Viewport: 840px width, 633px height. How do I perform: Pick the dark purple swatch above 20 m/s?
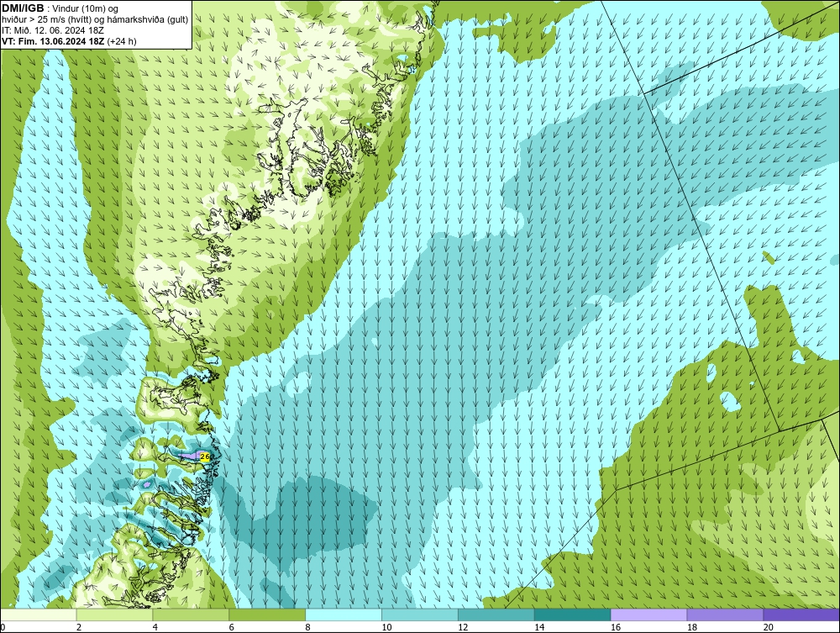tap(801, 615)
